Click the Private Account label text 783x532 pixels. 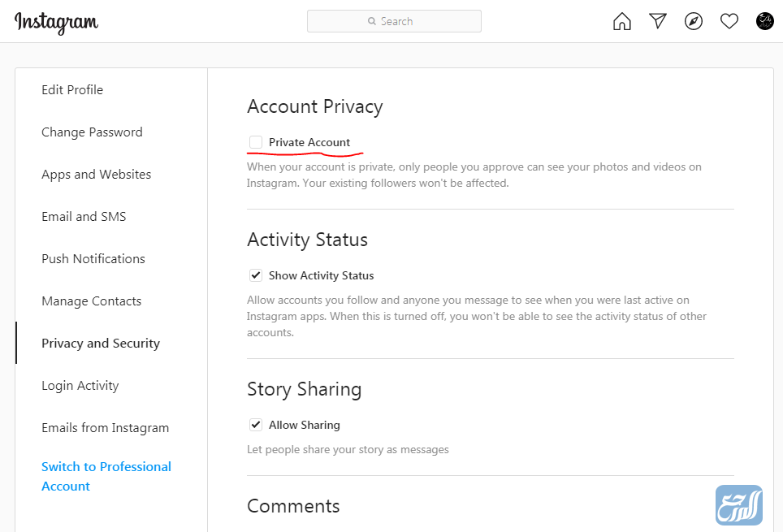pos(309,142)
